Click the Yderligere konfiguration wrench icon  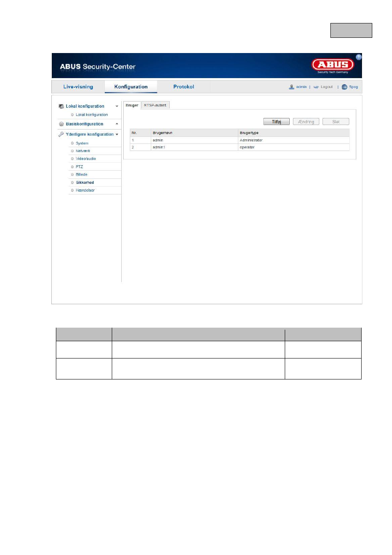click(61, 134)
